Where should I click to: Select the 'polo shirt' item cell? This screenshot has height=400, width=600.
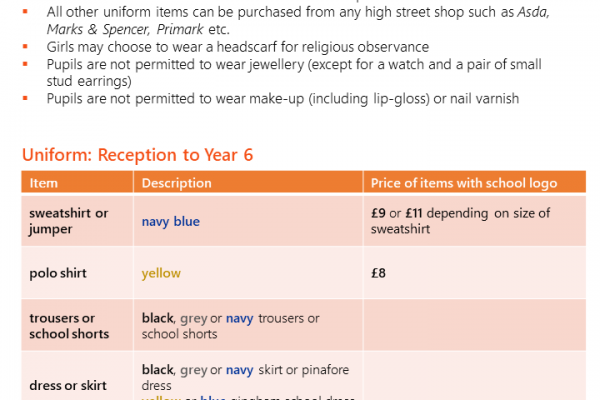[58, 273]
